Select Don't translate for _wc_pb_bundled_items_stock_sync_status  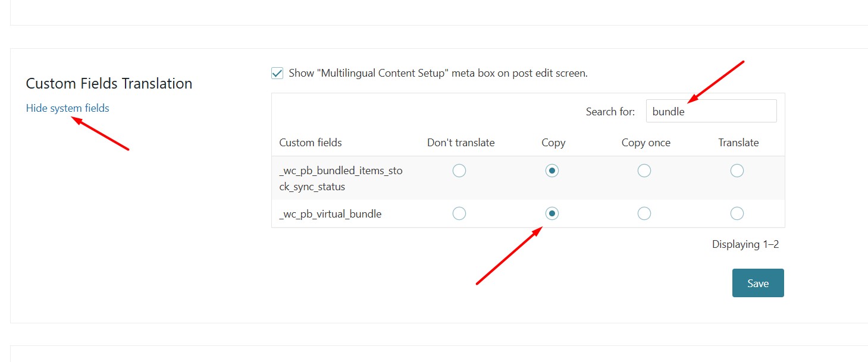pos(459,171)
